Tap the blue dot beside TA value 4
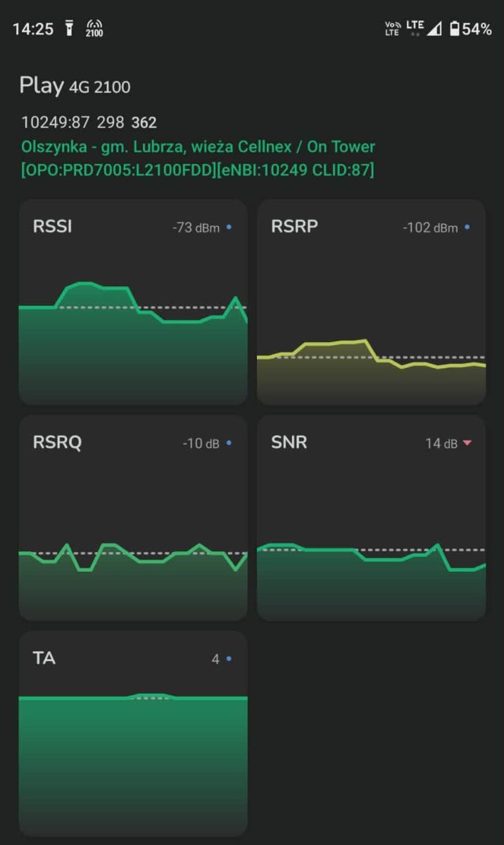Screen dimensions: 504x845 coord(229,659)
